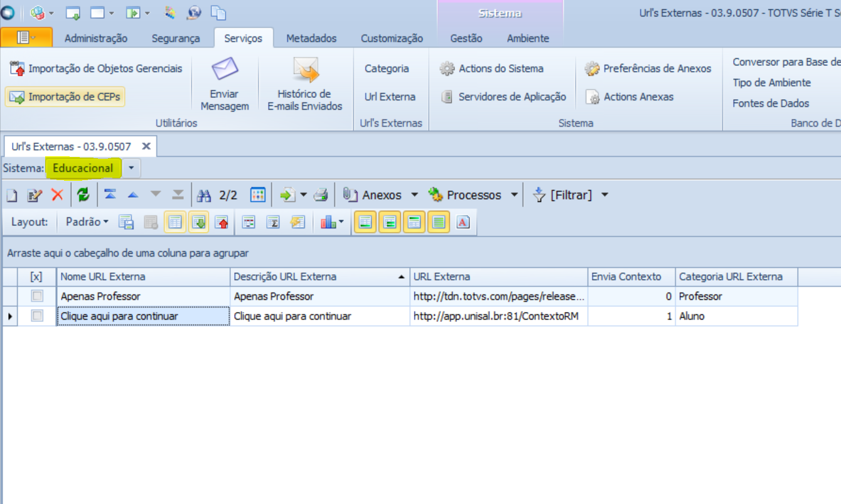Sort by Descrição URL Externa column header

click(x=319, y=277)
